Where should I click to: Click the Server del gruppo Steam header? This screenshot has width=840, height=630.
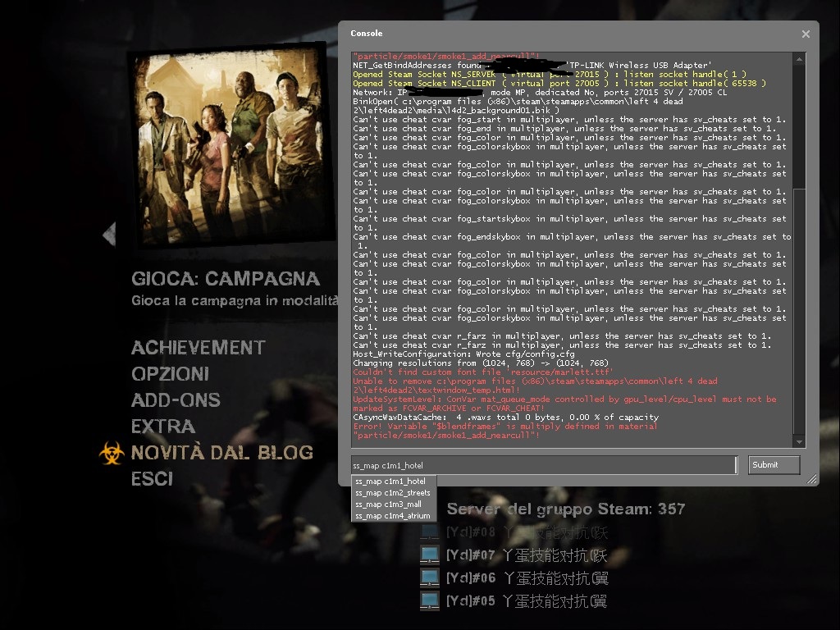(566, 509)
